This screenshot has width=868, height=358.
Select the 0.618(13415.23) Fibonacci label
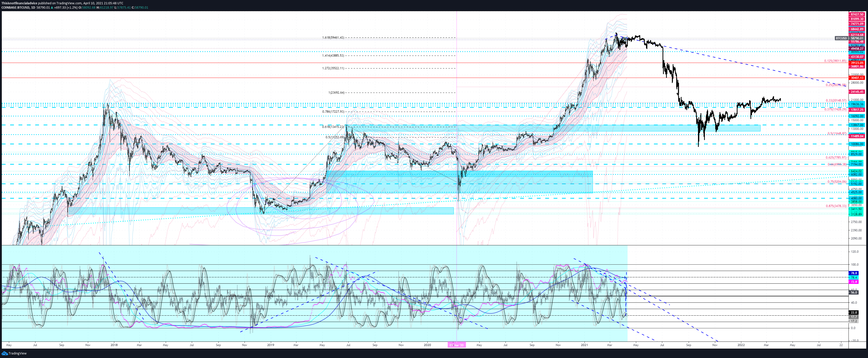[x=333, y=127]
